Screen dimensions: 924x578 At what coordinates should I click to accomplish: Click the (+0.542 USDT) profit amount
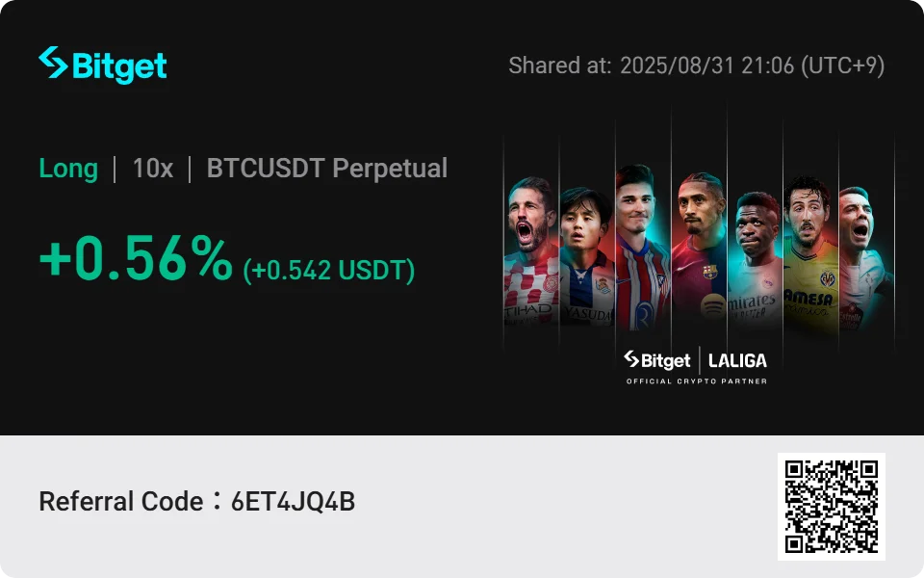click(329, 271)
